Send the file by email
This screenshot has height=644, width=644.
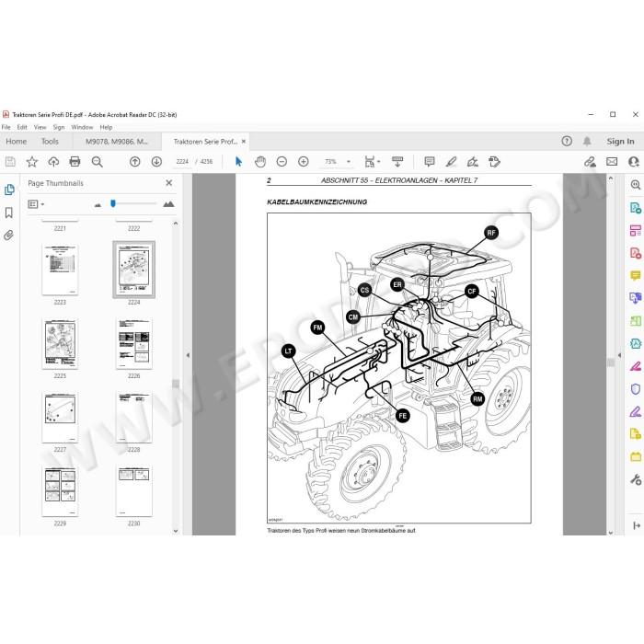point(612,162)
